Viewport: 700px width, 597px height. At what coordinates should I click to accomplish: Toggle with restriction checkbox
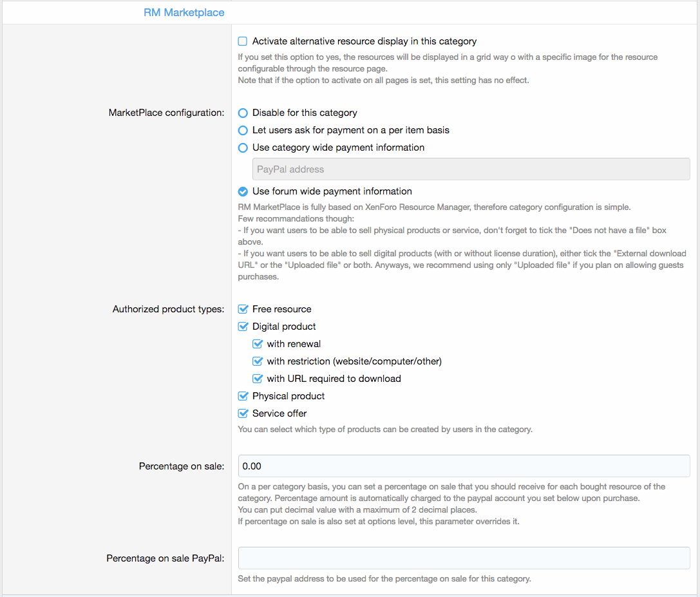(x=258, y=361)
